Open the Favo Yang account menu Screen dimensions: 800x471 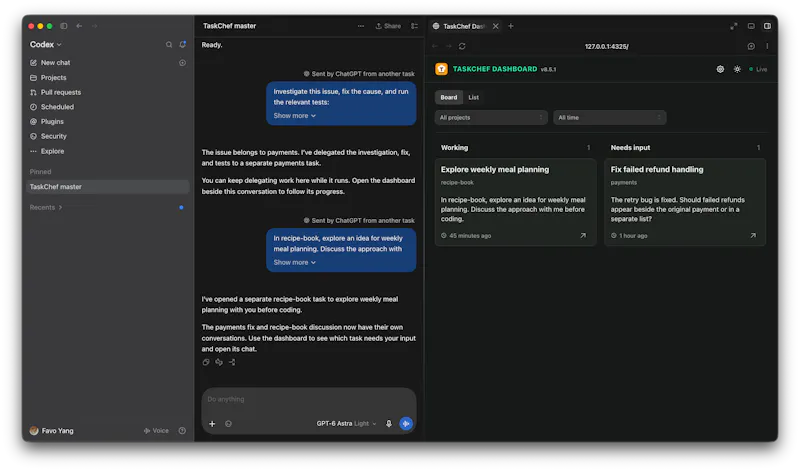point(52,431)
